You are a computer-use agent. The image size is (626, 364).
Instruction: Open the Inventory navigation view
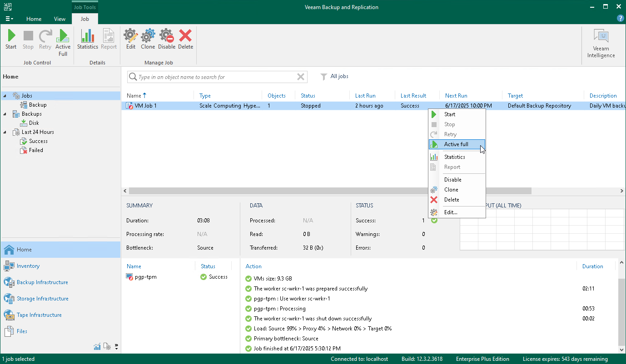(x=60, y=266)
